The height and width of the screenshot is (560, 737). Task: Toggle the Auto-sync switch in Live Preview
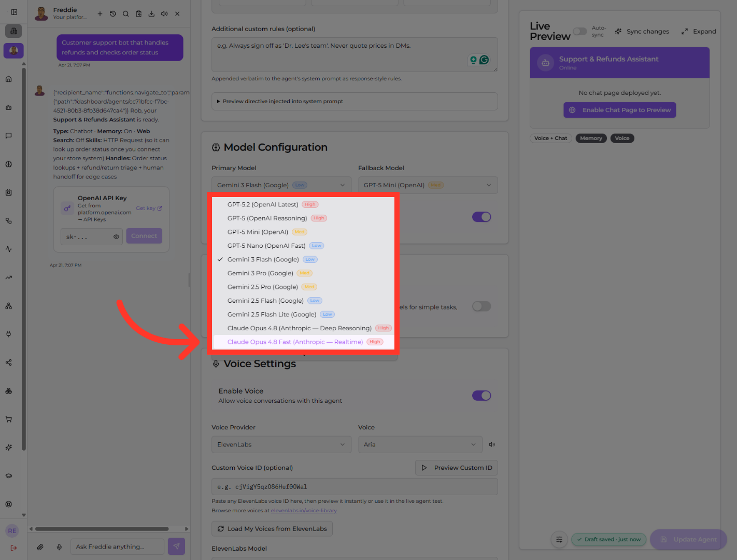580,32
